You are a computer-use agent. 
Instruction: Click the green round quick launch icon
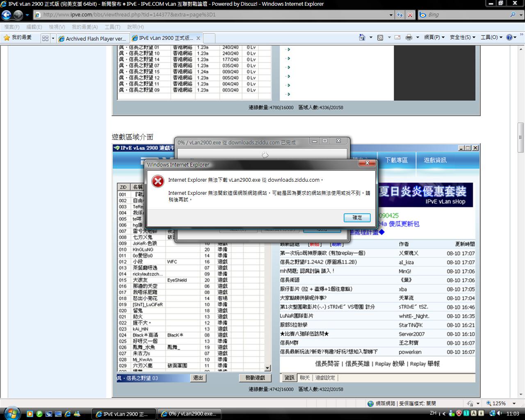(x=39, y=414)
